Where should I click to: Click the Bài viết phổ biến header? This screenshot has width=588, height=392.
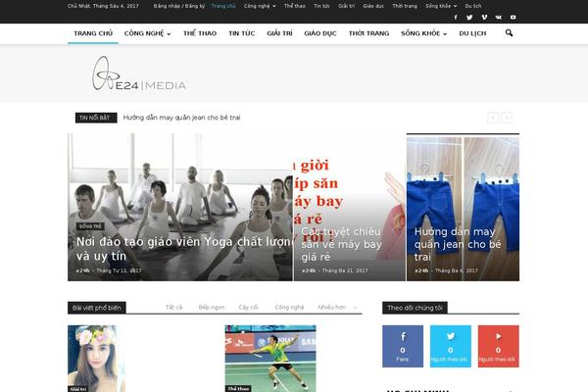pos(97,308)
